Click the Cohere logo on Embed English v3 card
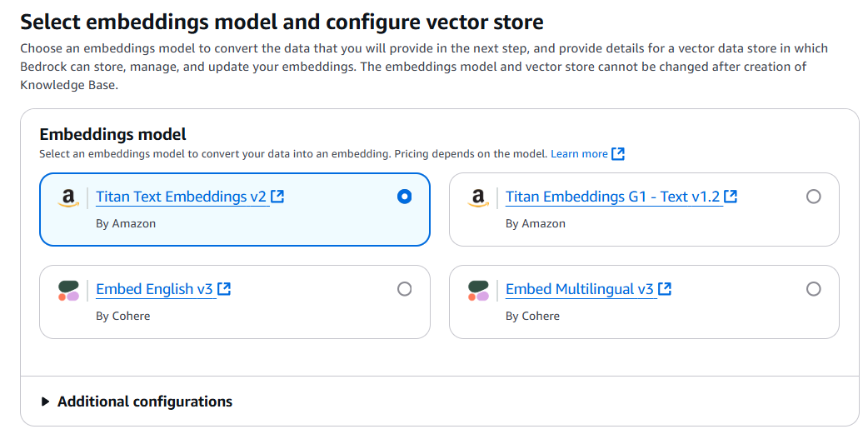868x434 pixels. click(x=68, y=291)
